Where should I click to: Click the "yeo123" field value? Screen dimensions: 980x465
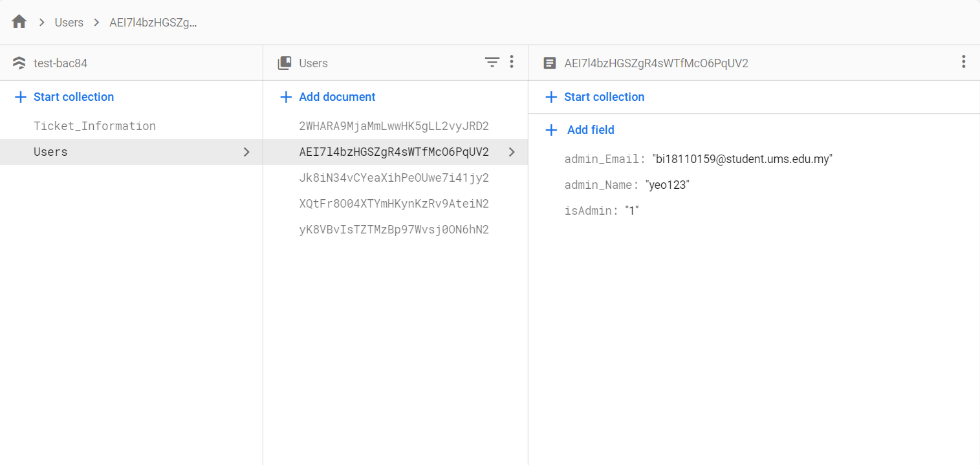tap(668, 185)
